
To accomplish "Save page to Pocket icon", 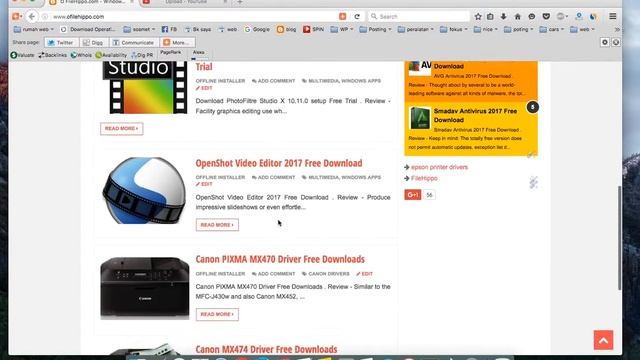I will point(546,16).
